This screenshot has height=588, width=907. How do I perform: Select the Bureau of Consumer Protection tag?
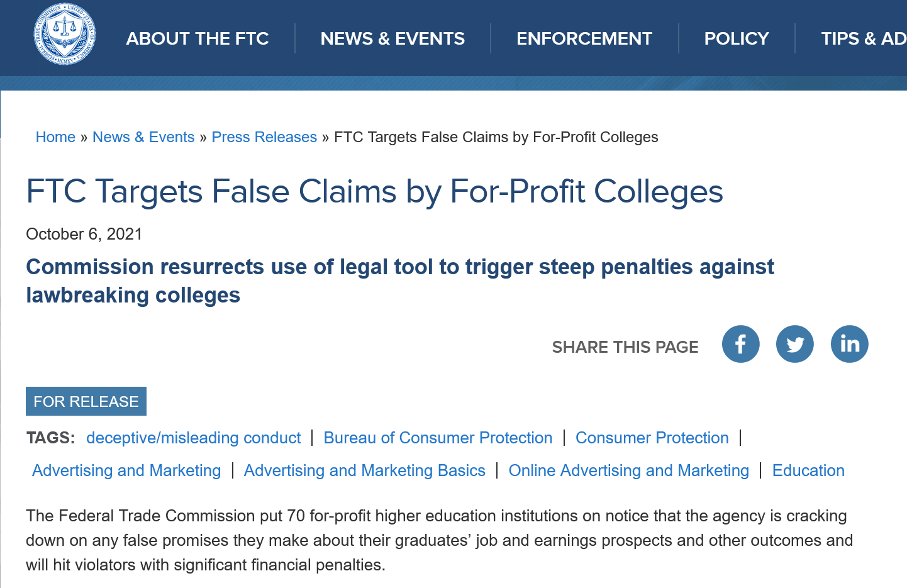coord(438,438)
